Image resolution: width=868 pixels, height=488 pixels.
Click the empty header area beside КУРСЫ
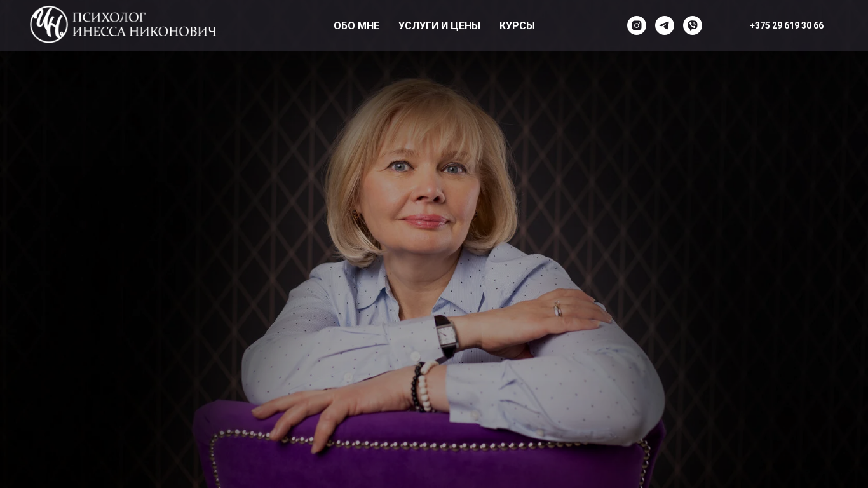(x=580, y=25)
